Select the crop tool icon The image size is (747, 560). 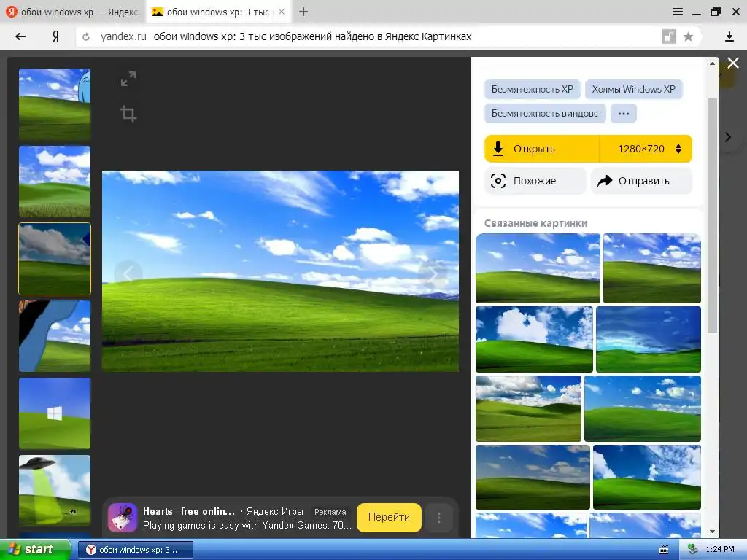tap(128, 114)
